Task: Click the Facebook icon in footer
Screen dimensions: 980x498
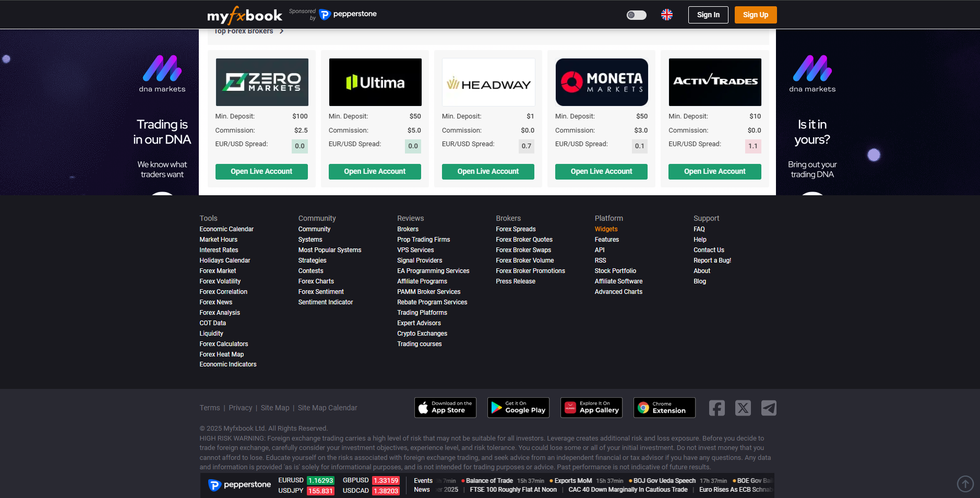Action: tap(716, 408)
